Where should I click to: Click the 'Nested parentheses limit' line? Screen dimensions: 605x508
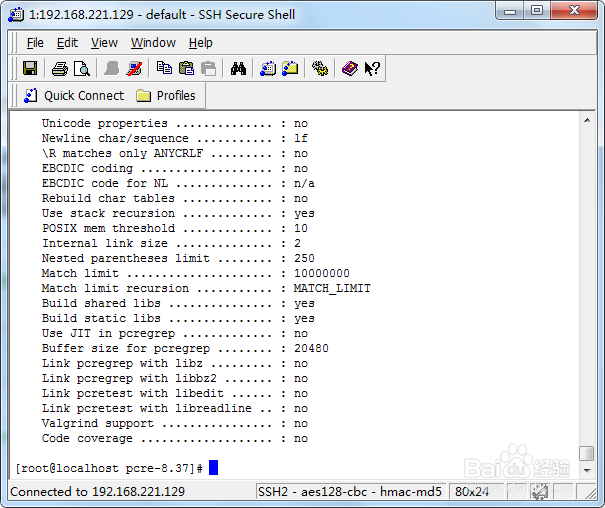pyautogui.click(x=178, y=258)
